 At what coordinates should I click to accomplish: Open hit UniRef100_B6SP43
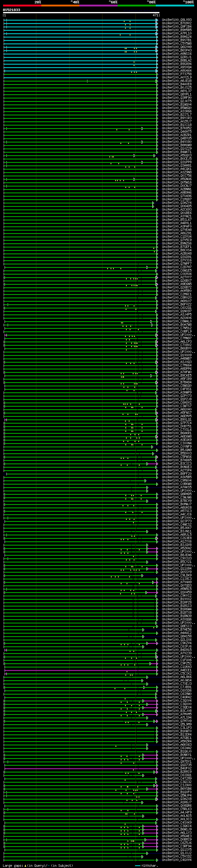click(x=177, y=50)
